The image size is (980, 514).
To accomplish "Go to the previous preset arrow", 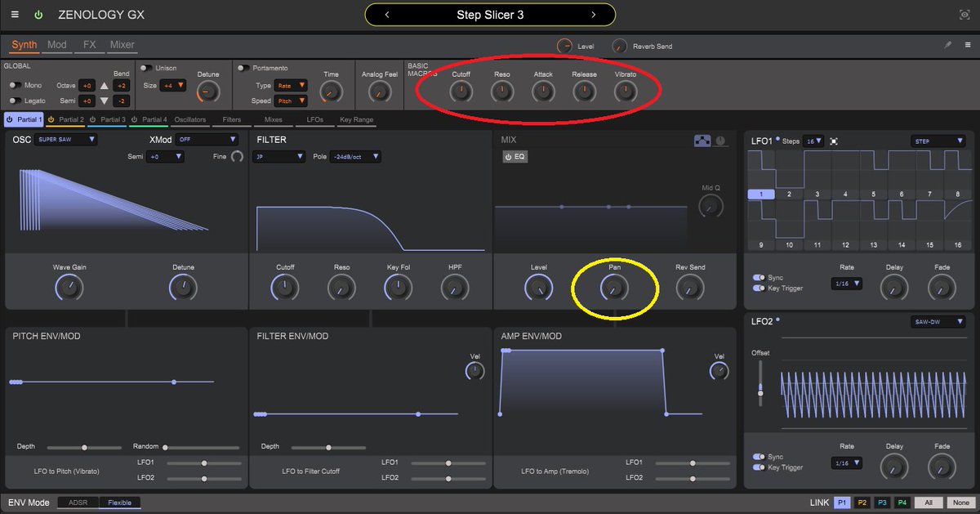I will point(386,15).
